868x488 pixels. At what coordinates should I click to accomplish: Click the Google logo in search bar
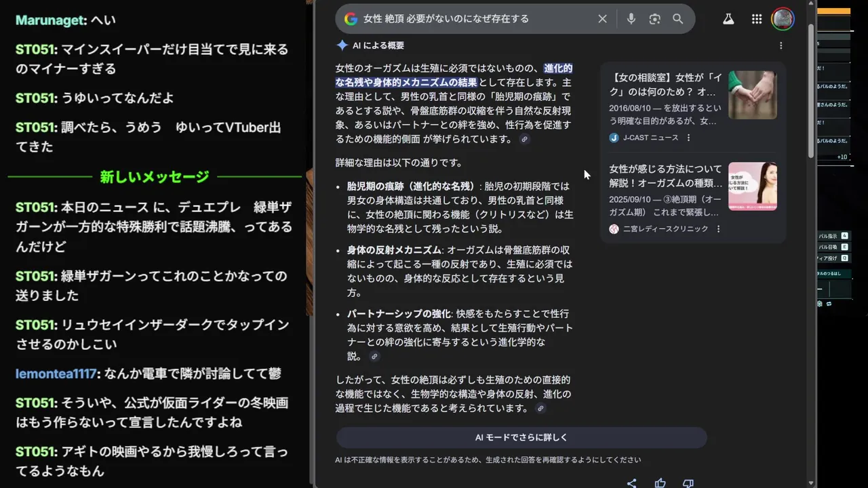click(x=351, y=19)
